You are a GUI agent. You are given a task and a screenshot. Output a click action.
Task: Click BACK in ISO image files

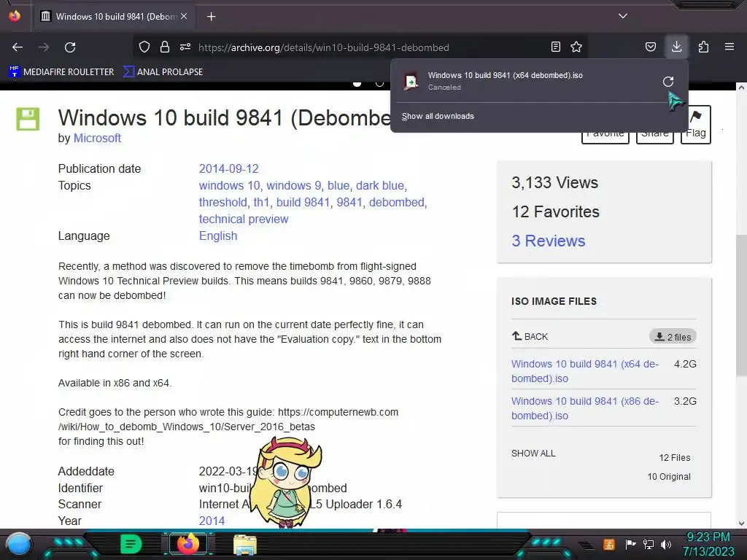(x=530, y=336)
